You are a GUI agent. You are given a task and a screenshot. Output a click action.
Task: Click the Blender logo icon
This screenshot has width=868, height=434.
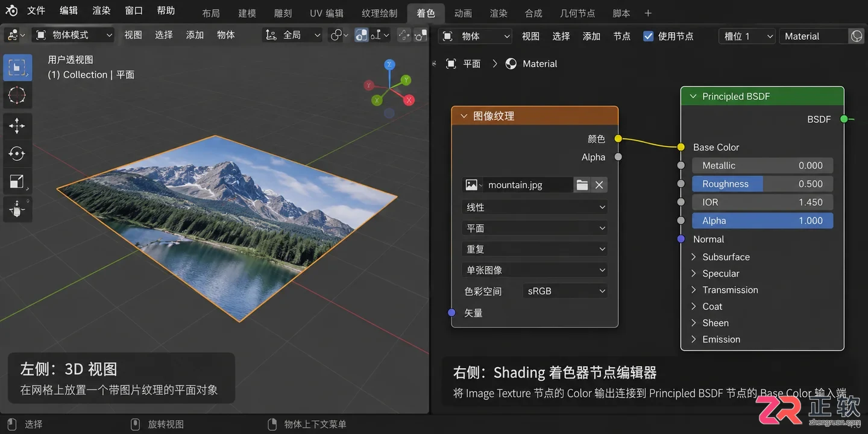[12, 10]
